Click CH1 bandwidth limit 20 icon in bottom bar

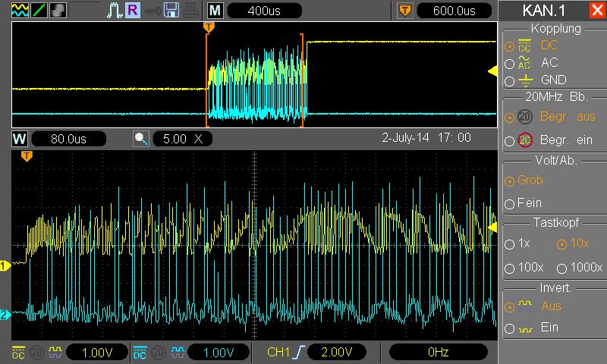pyautogui.click(x=36, y=353)
